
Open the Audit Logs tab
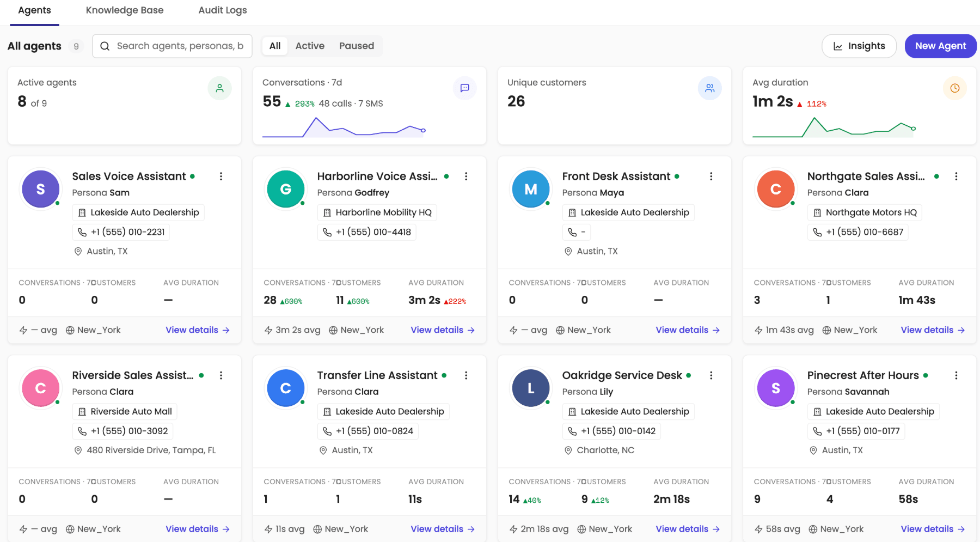pos(223,10)
